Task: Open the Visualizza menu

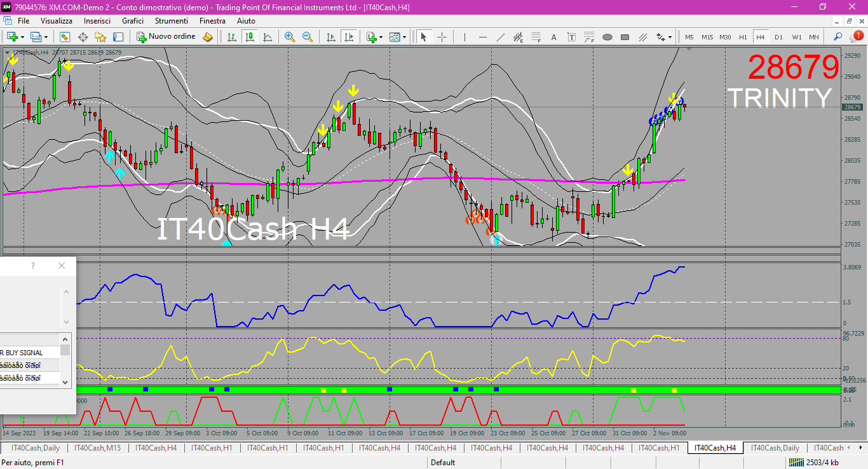Action: 57,21
